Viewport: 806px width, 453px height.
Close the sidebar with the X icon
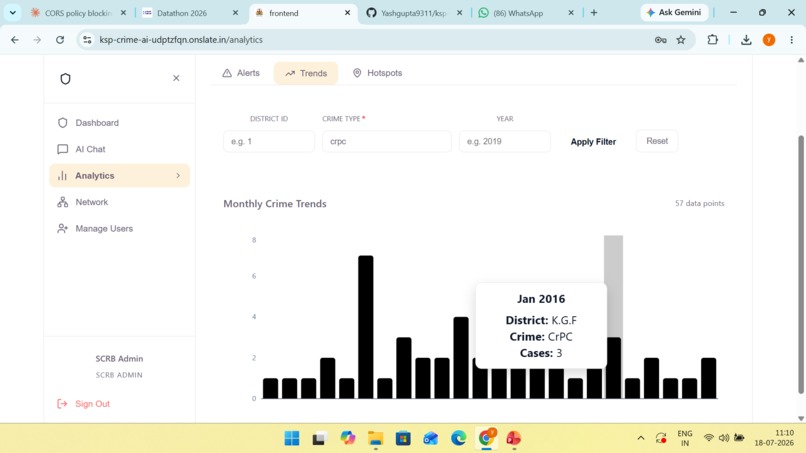point(176,78)
